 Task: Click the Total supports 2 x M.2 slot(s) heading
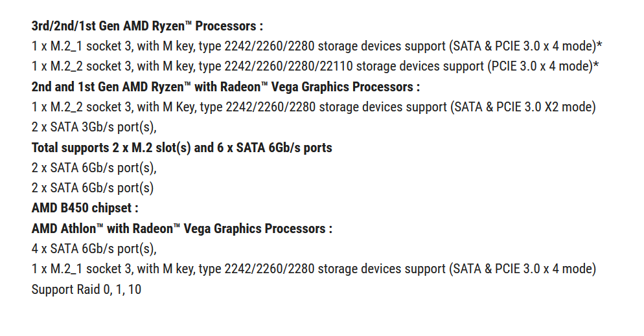[181, 148]
